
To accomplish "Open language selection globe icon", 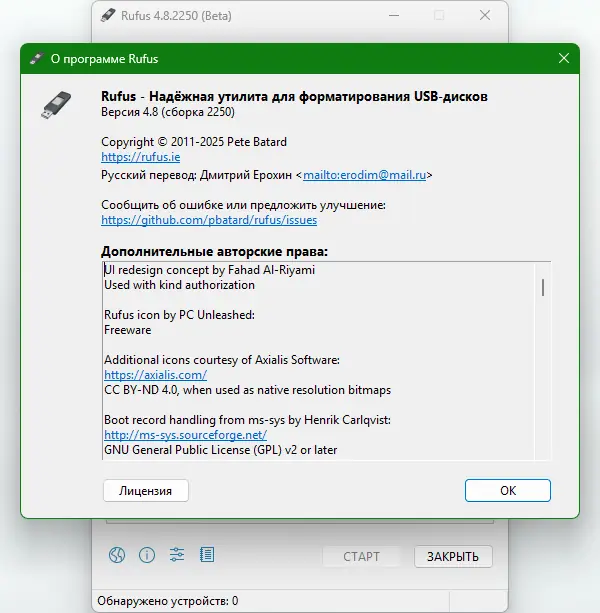I will pos(117,555).
